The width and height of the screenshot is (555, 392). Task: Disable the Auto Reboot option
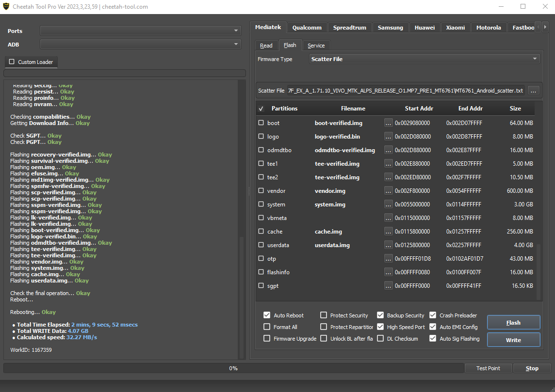[x=267, y=315]
